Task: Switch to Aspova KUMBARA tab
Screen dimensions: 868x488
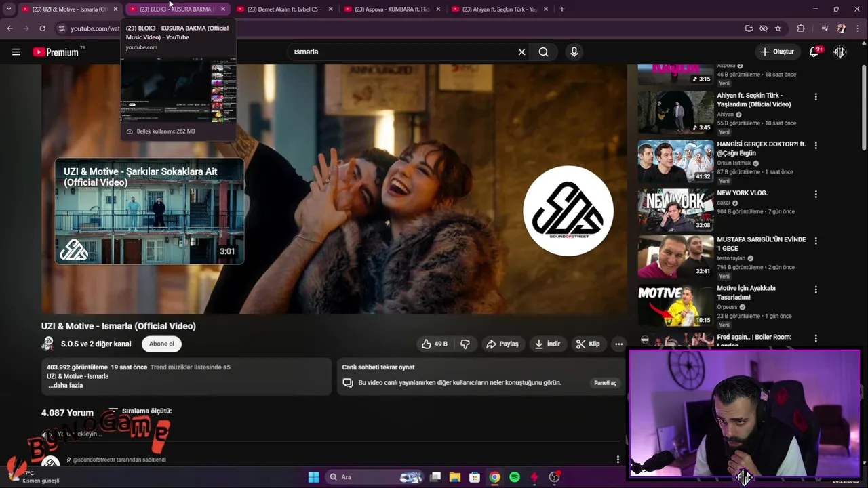Action: (391, 9)
